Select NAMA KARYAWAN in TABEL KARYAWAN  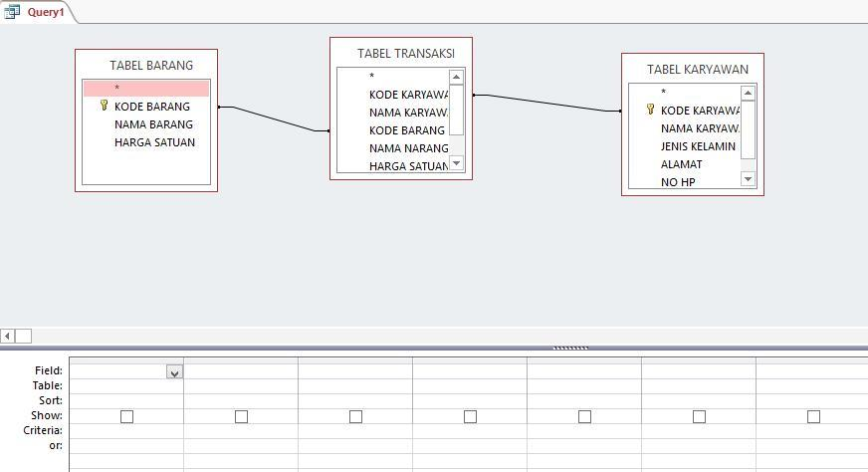click(700, 128)
